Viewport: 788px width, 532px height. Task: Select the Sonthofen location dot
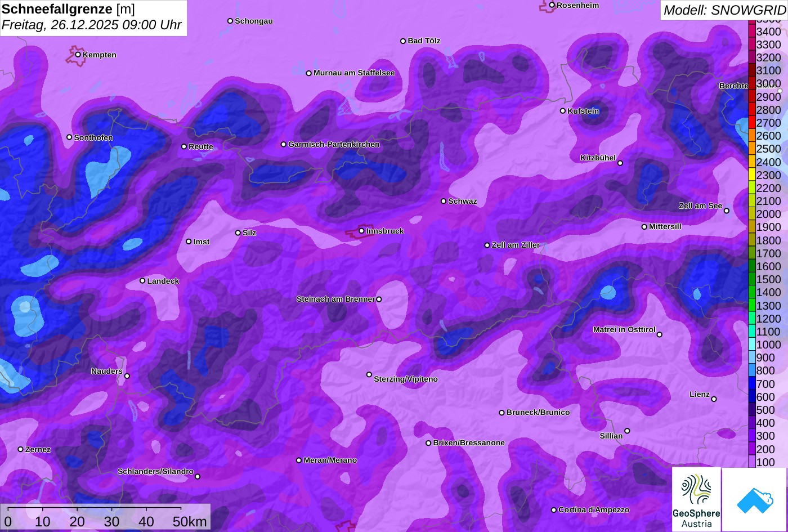[x=69, y=137]
